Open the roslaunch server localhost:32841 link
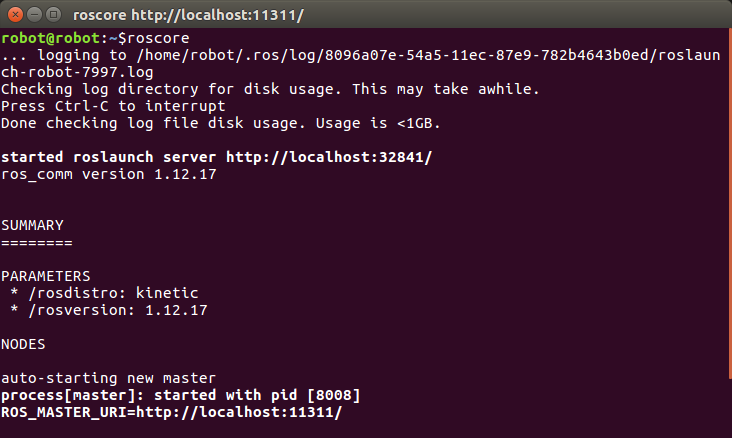Image resolution: width=732 pixels, height=438 pixels. pos(329,157)
